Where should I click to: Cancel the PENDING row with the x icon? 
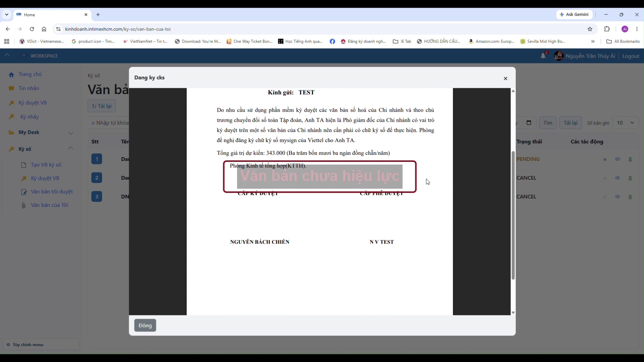605,160
